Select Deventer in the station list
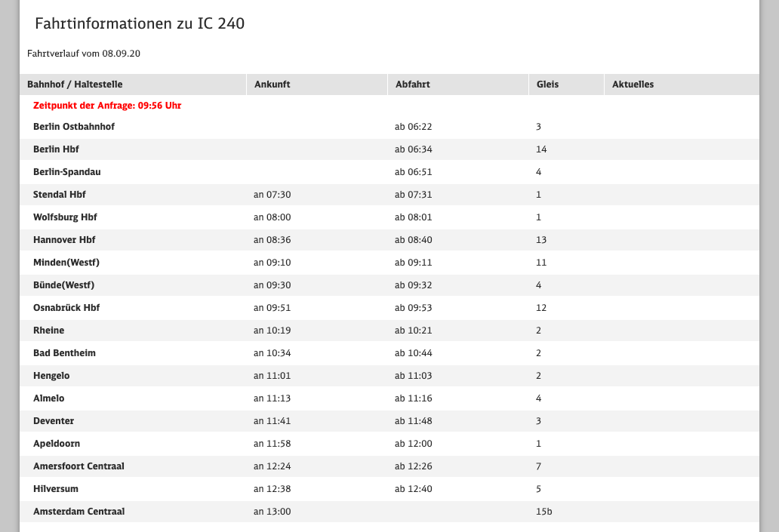 pos(54,421)
